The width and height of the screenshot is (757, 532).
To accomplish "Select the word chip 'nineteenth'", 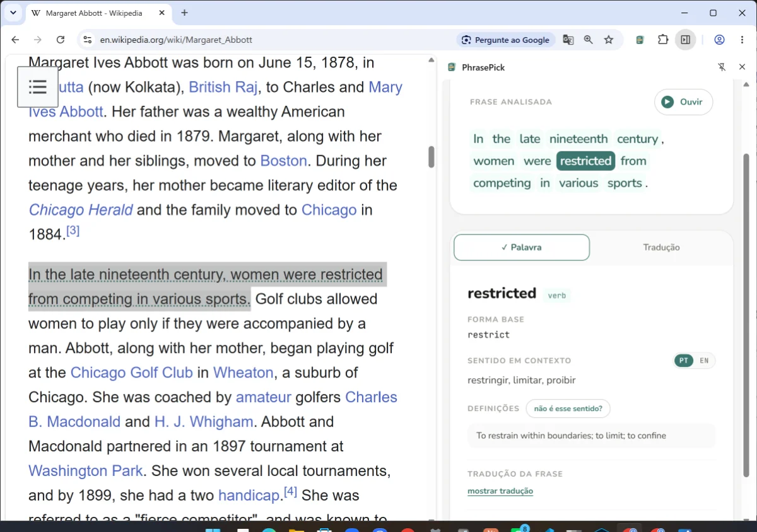I will click(x=578, y=139).
